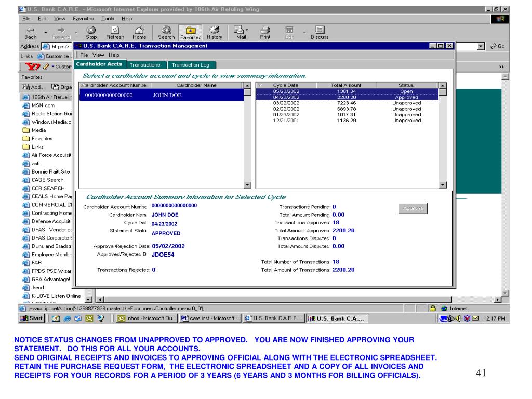Open the GSA Advantage! favorite
Image resolution: width=532 pixels, height=399 pixels.
click(x=46, y=279)
